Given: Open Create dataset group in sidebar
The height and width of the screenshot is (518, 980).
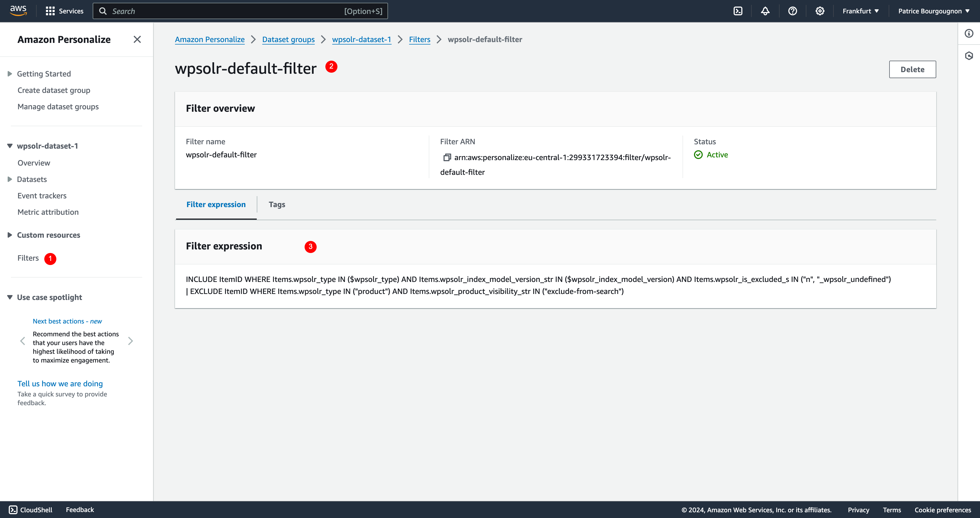Looking at the screenshot, I should [54, 90].
